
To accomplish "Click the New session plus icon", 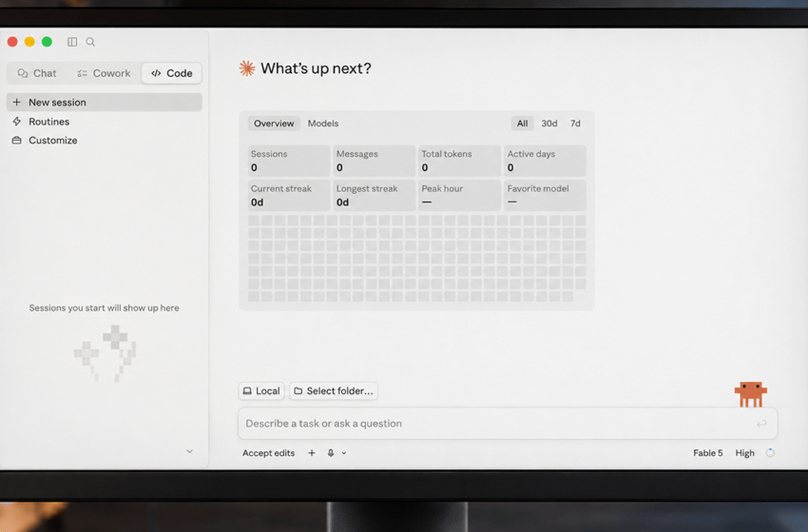I will [16, 102].
